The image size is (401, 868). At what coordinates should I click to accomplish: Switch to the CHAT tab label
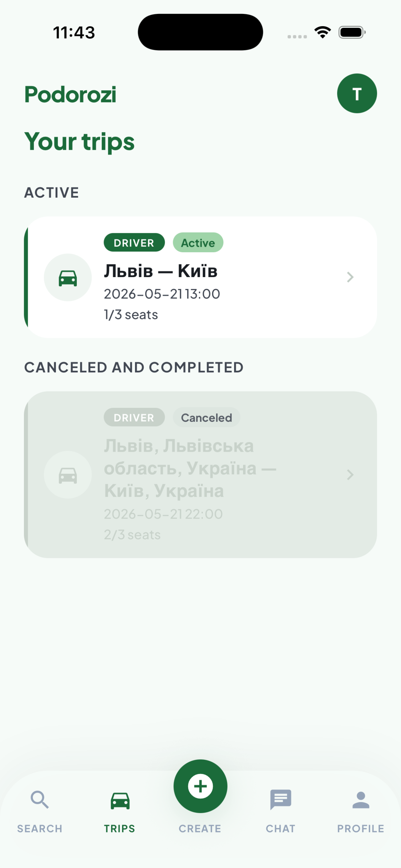click(280, 829)
